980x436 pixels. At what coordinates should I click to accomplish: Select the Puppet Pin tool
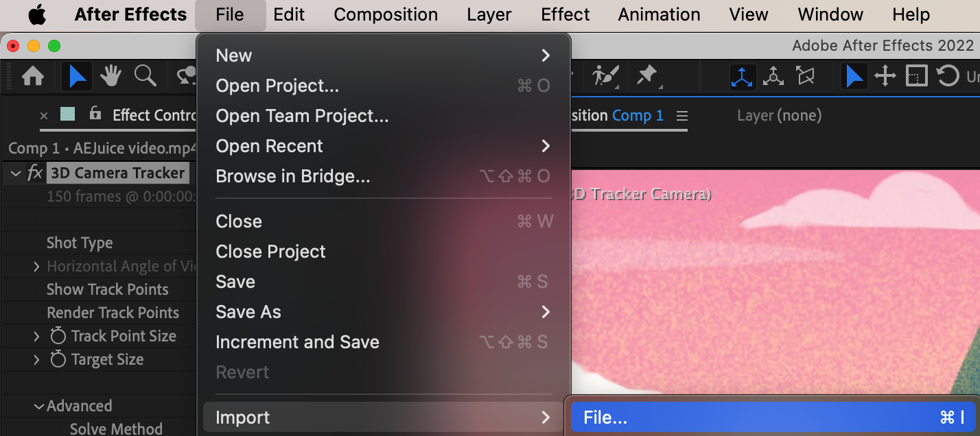click(646, 75)
